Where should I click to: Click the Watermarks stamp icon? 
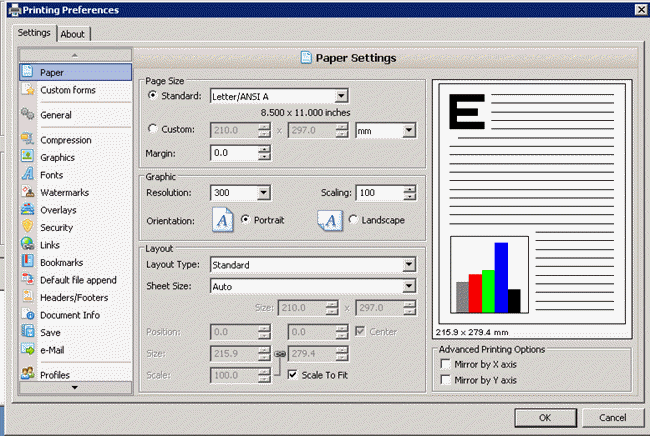coord(27,191)
